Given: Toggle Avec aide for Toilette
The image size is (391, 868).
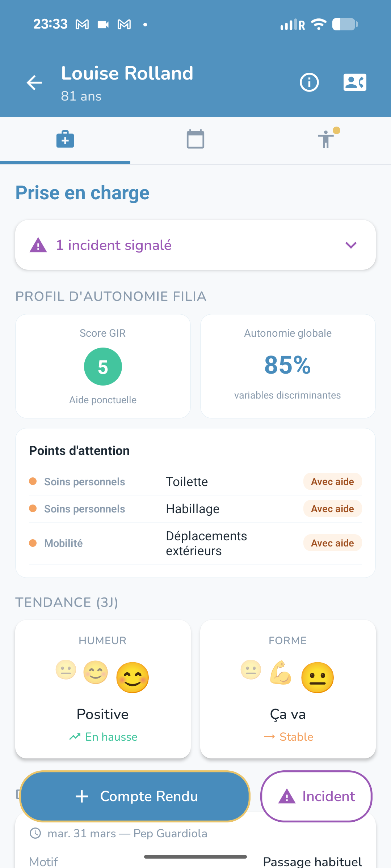Looking at the screenshot, I should (332, 481).
